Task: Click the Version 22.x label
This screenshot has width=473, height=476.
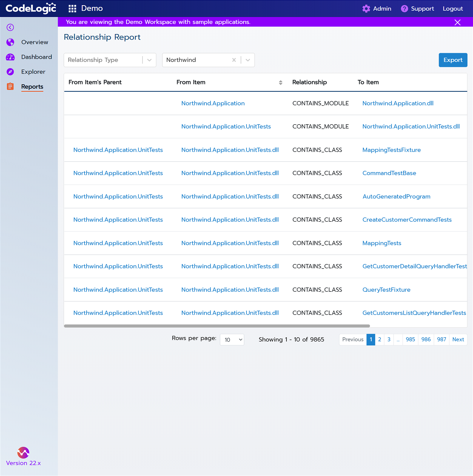Action: pyautogui.click(x=23, y=463)
